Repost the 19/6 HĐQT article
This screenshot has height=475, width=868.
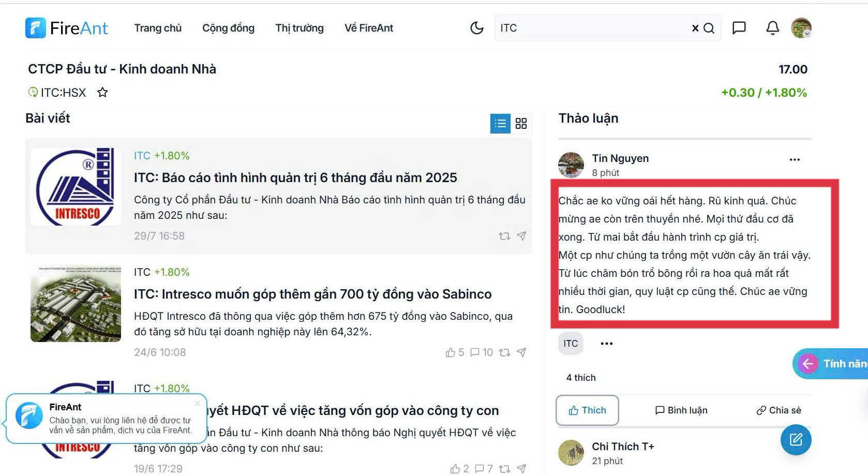[504, 469]
